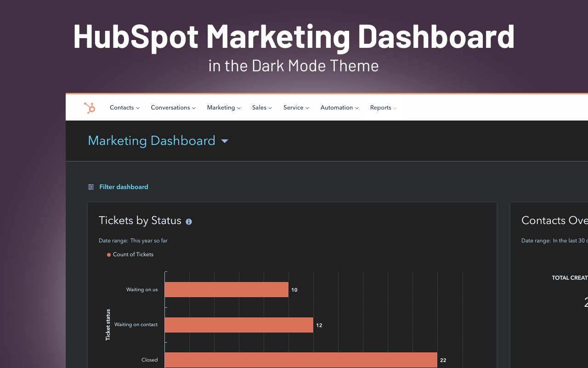Open the Automation menu
The image size is (588, 368).
click(x=339, y=108)
